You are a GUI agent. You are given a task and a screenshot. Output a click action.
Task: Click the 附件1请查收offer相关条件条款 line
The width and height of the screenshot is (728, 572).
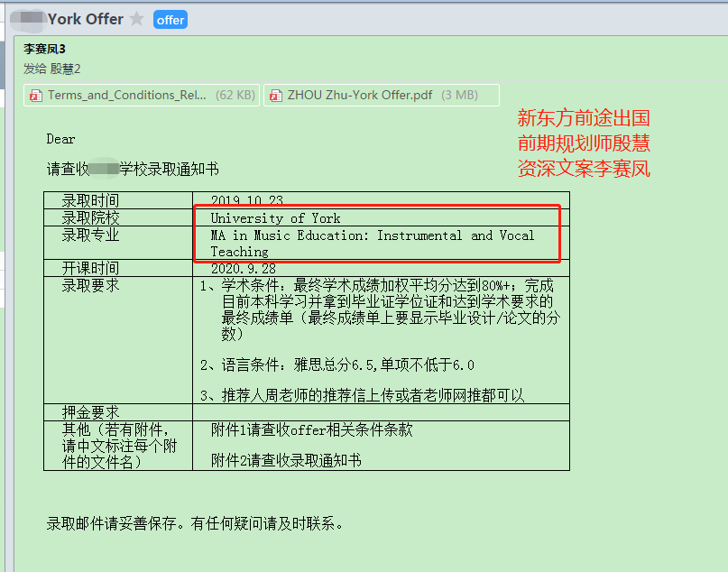coord(311,430)
